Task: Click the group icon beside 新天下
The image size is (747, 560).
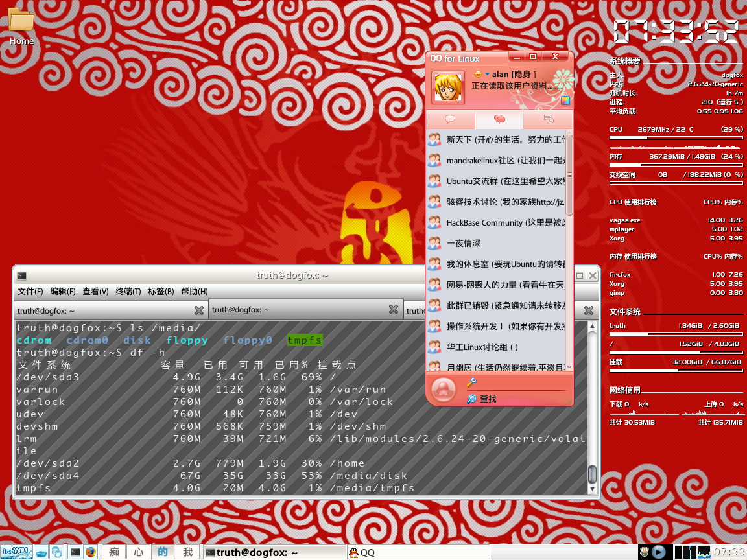Action: 434,139
